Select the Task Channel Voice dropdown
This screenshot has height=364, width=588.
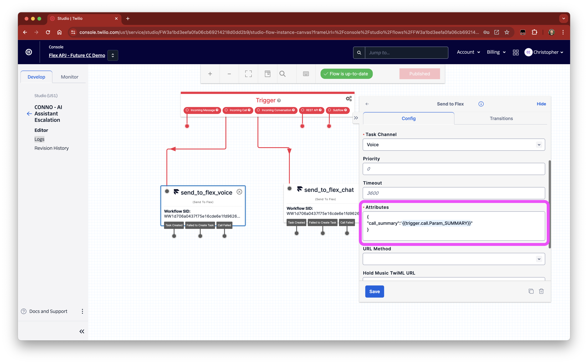point(454,144)
